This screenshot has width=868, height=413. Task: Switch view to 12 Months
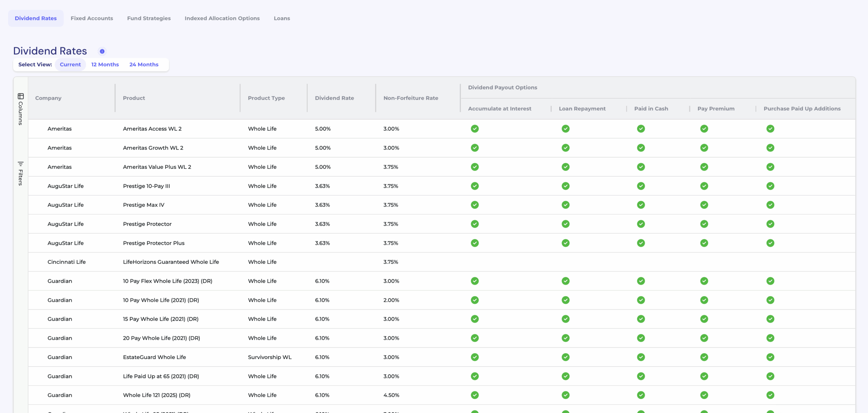tap(105, 64)
